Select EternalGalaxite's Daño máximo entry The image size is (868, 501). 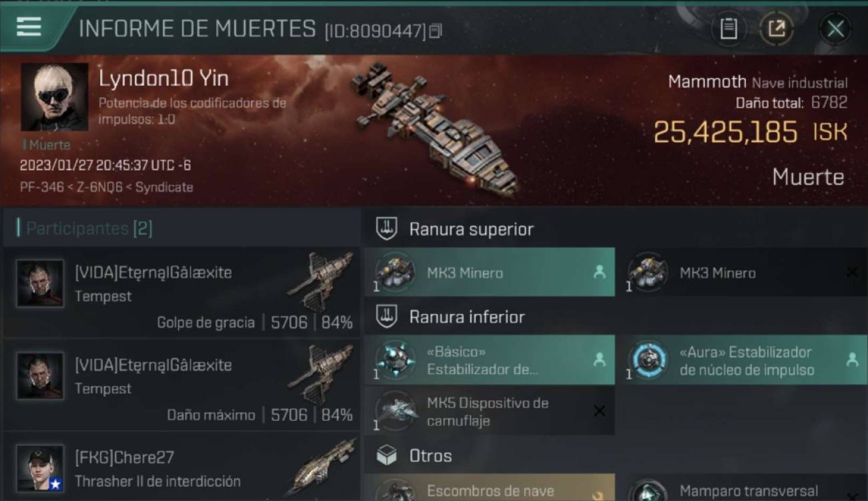182,384
